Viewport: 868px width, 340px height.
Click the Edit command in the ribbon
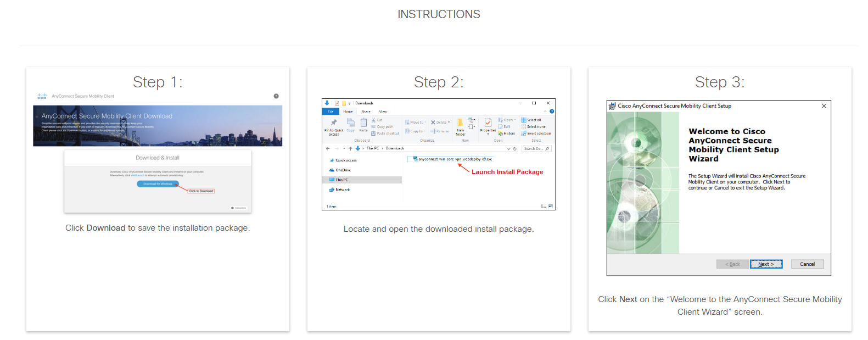[505, 126]
